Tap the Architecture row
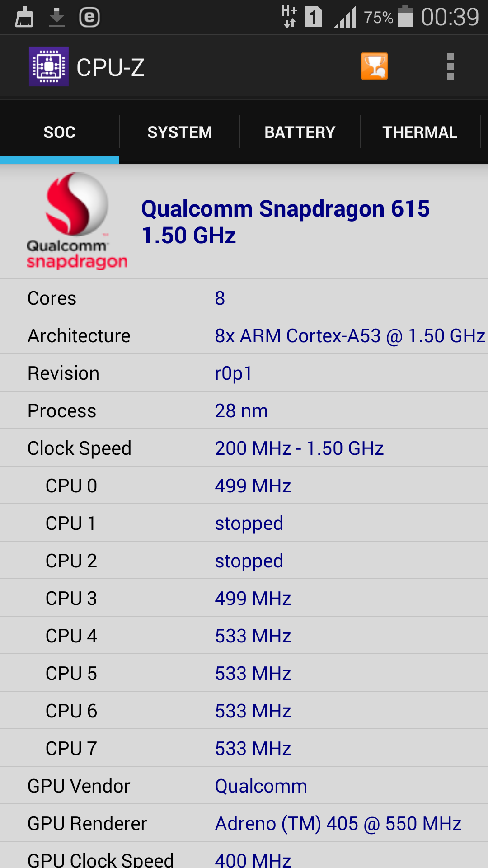The image size is (488, 868). click(244, 335)
